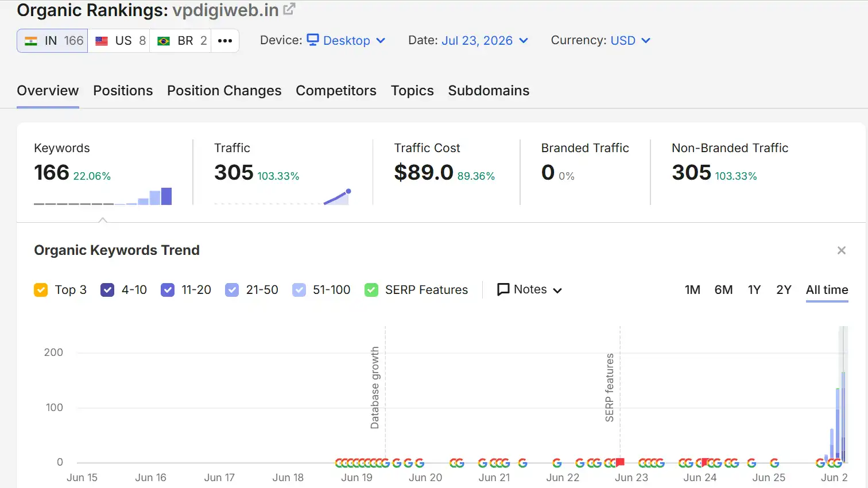Set chart range to 2Y
The height and width of the screenshot is (488, 868).
784,290
